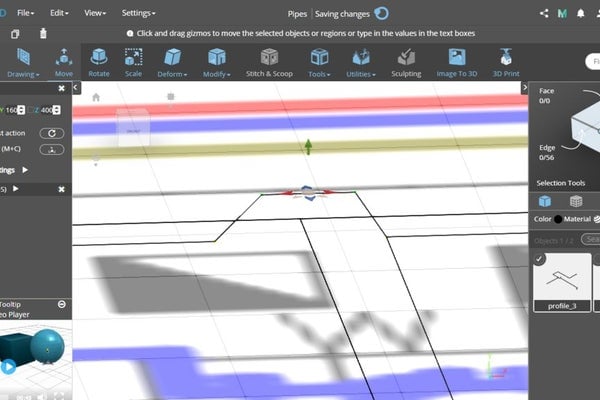The height and width of the screenshot is (400, 600).
Task: Activate the Sculpting tool
Action: click(405, 61)
